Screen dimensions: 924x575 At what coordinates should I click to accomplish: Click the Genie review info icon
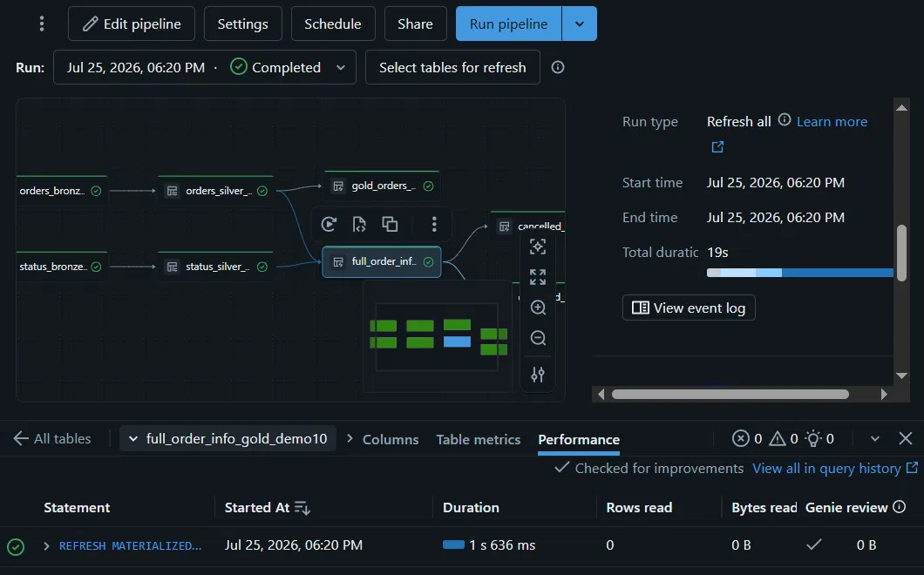(x=899, y=507)
